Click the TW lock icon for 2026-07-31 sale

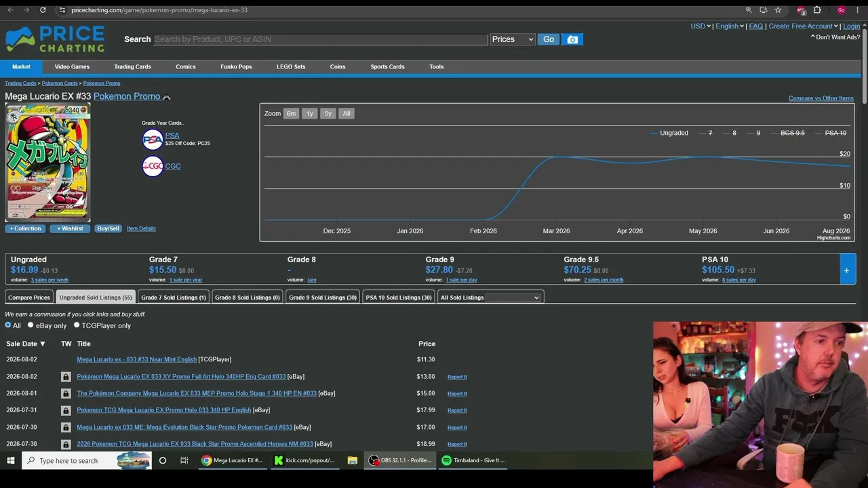pos(66,411)
